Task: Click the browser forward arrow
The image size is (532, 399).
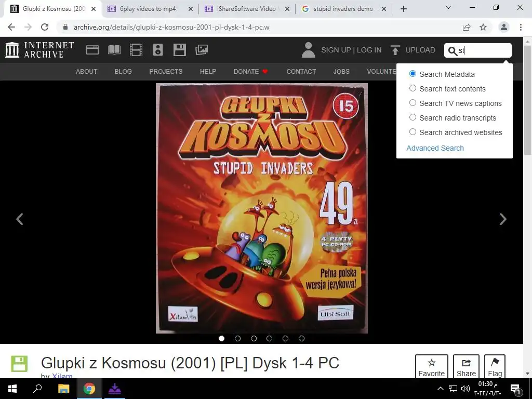Action: [x=28, y=27]
